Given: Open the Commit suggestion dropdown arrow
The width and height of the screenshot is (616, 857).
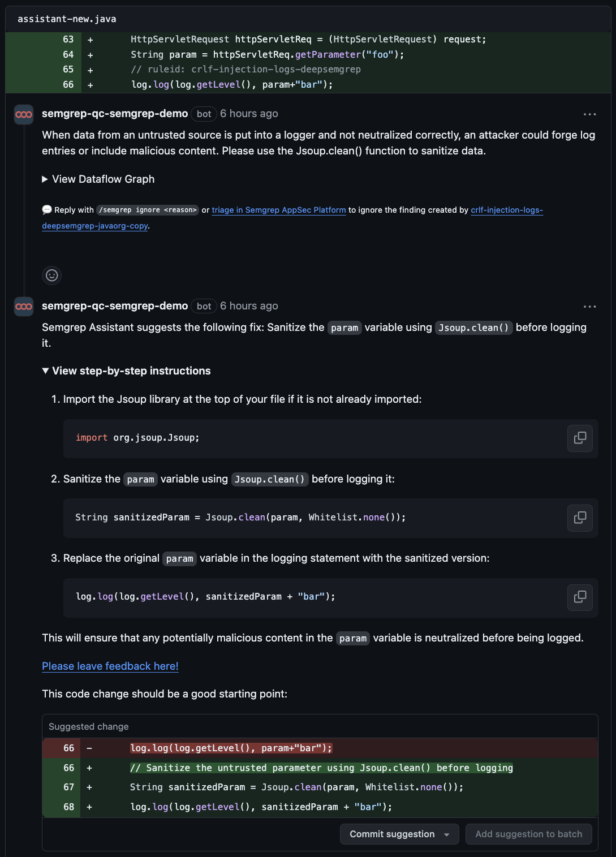Looking at the screenshot, I should tap(447, 834).
